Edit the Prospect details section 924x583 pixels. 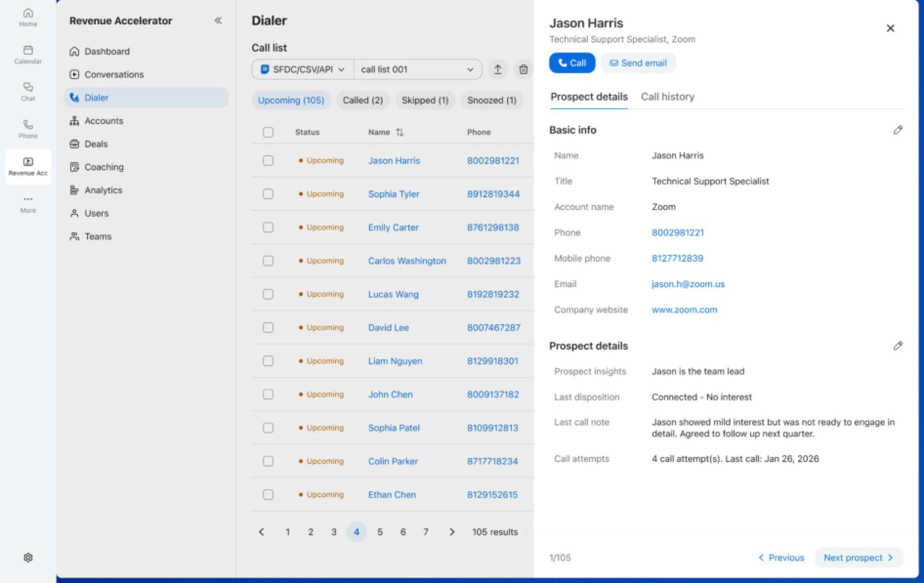coord(898,346)
